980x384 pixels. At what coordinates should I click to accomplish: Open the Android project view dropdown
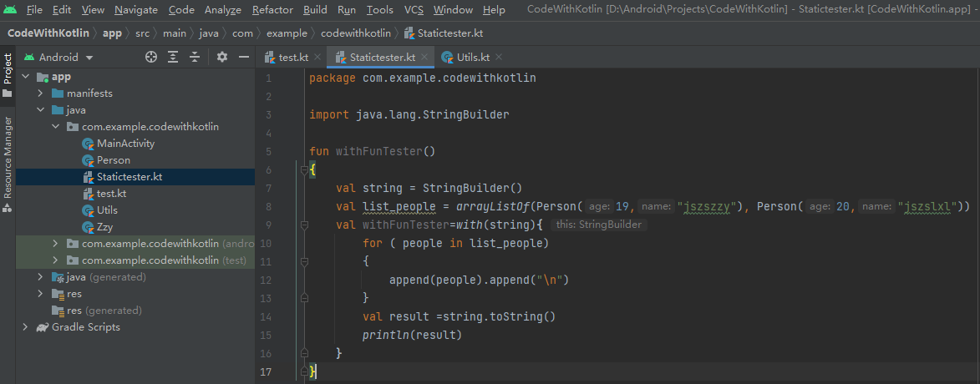(x=58, y=58)
